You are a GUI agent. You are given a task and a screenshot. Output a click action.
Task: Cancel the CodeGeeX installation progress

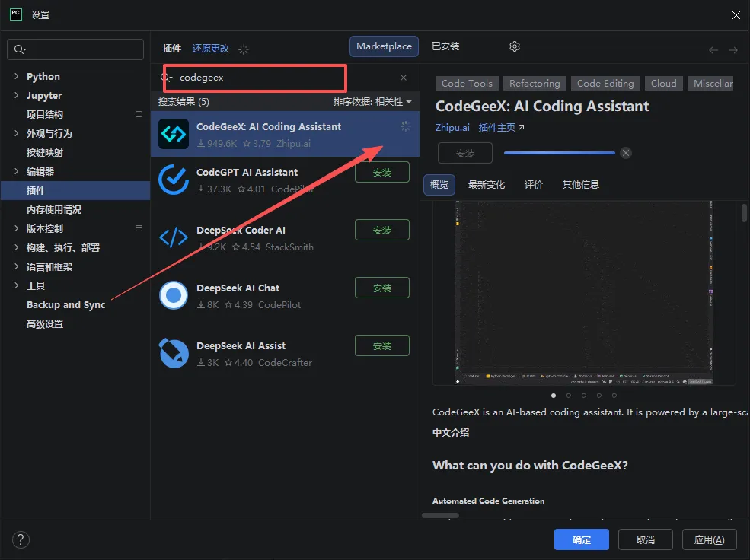click(x=626, y=153)
